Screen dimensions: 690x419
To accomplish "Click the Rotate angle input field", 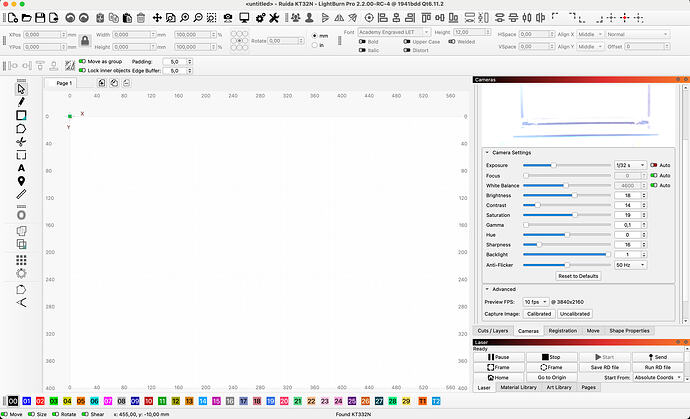I will point(286,40).
